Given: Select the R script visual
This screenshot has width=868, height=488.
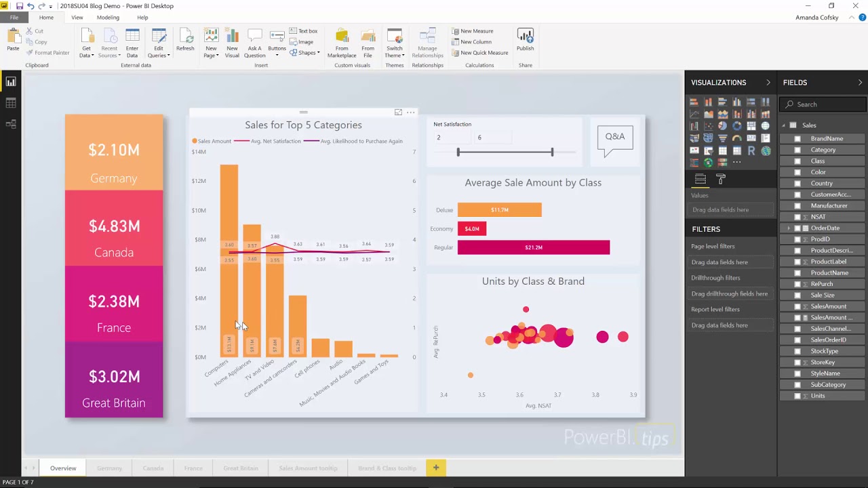Looking at the screenshot, I should point(751,150).
